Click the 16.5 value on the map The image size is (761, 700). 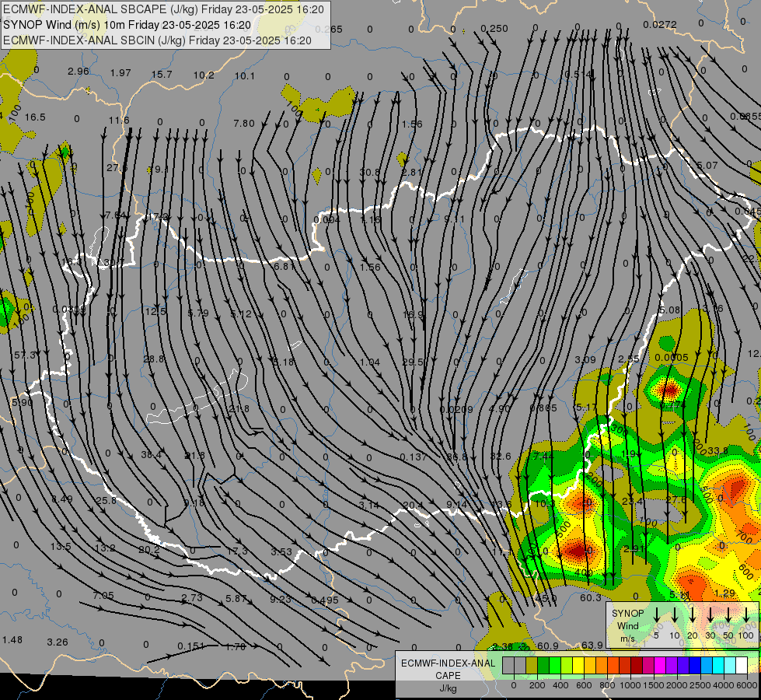tap(35, 117)
